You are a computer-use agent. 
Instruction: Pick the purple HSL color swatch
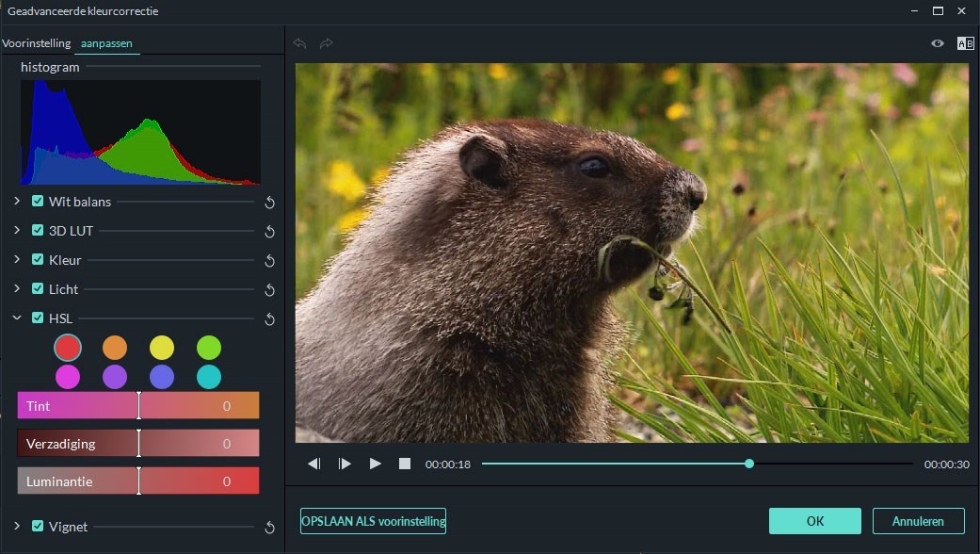point(115,377)
